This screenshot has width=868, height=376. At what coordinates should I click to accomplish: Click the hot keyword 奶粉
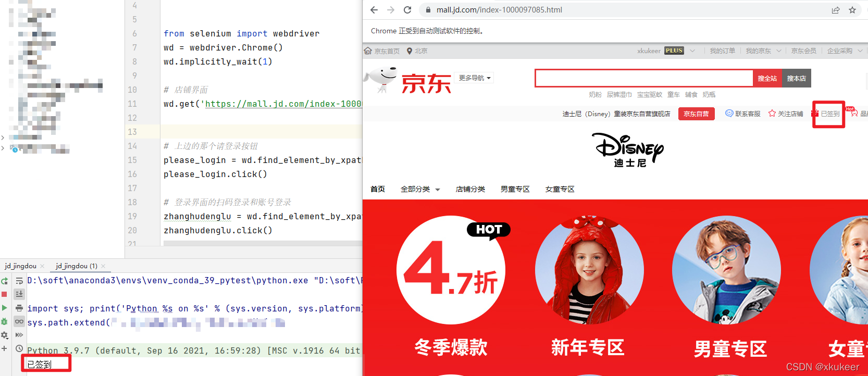tap(595, 95)
